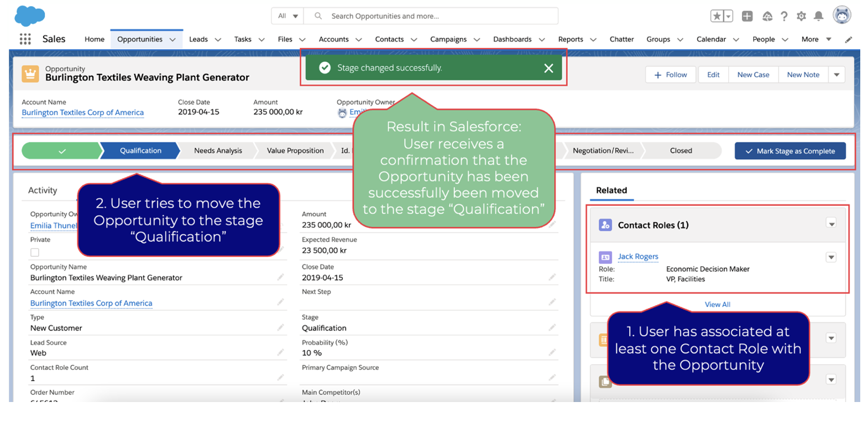Open the Favorites star icon

tap(717, 16)
